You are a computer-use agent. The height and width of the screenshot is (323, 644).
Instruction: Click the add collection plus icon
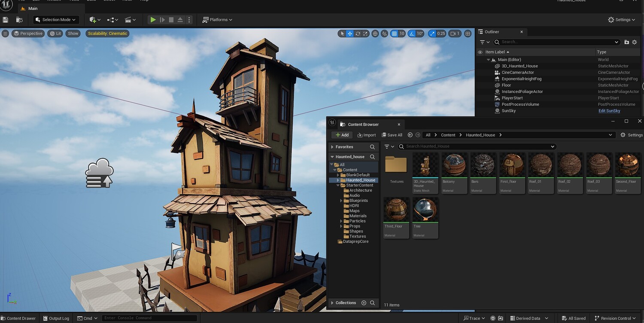(364, 303)
